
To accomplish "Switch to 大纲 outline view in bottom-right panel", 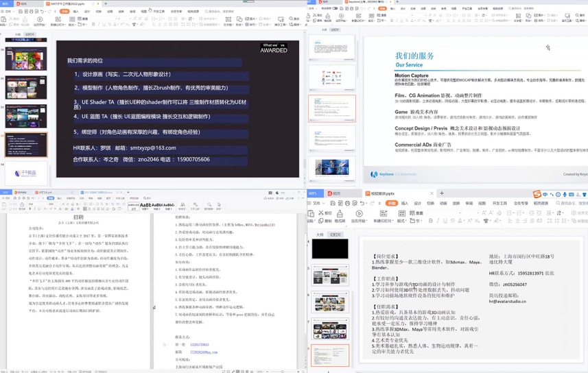I will point(320,234).
